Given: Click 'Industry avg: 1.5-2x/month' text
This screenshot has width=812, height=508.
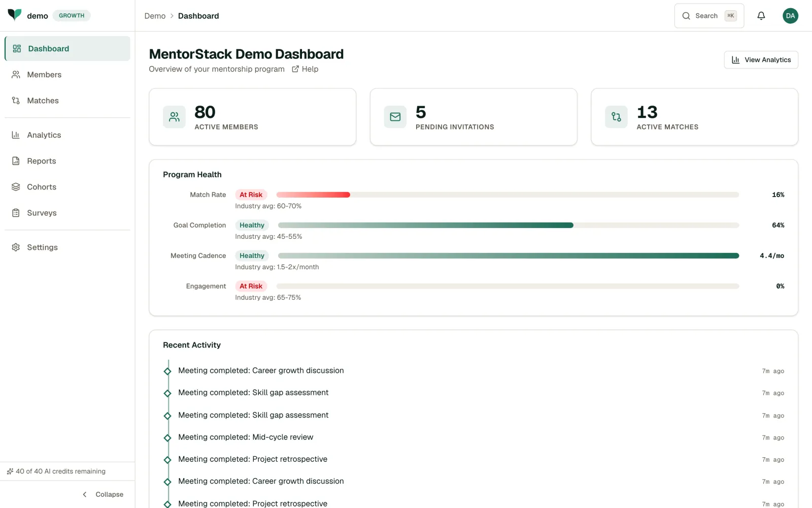Looking at the screenshot, I should click(x=277, y=267).
